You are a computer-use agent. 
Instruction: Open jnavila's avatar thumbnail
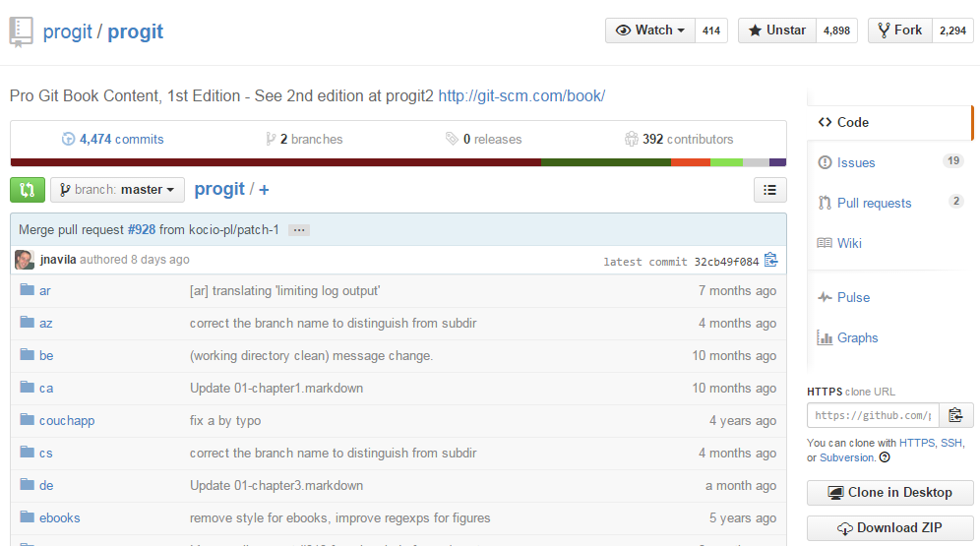coord(25,260)
